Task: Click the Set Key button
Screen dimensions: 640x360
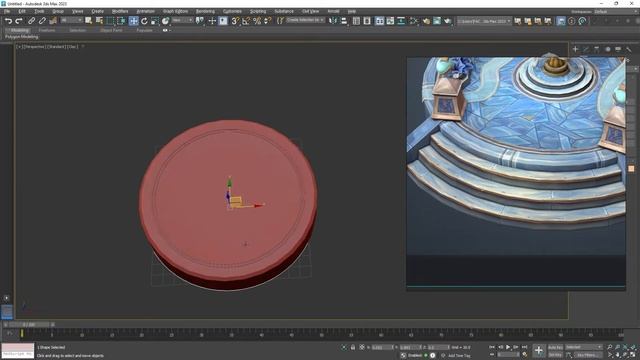Action: click(x=555, y=355)
